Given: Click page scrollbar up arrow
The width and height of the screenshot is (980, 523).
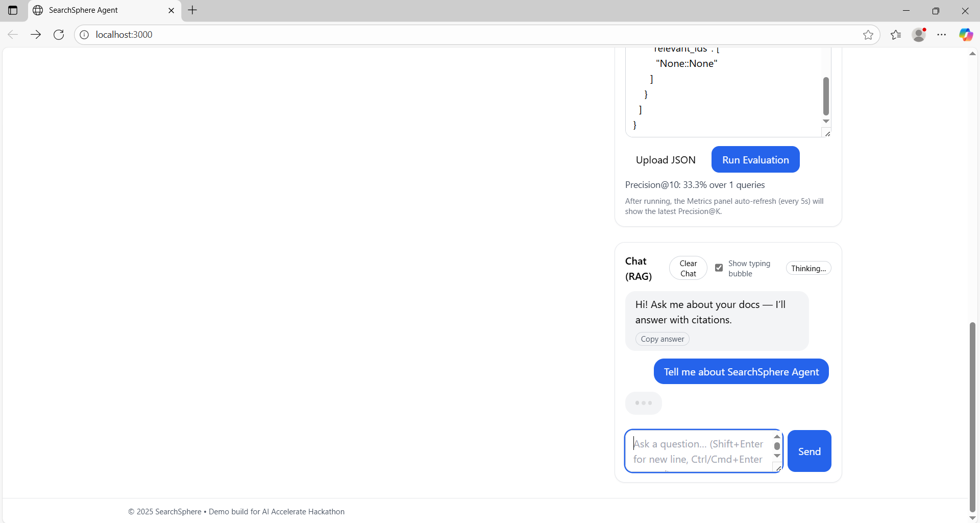Looking at the screenshot, I should (x=972, y=53).
